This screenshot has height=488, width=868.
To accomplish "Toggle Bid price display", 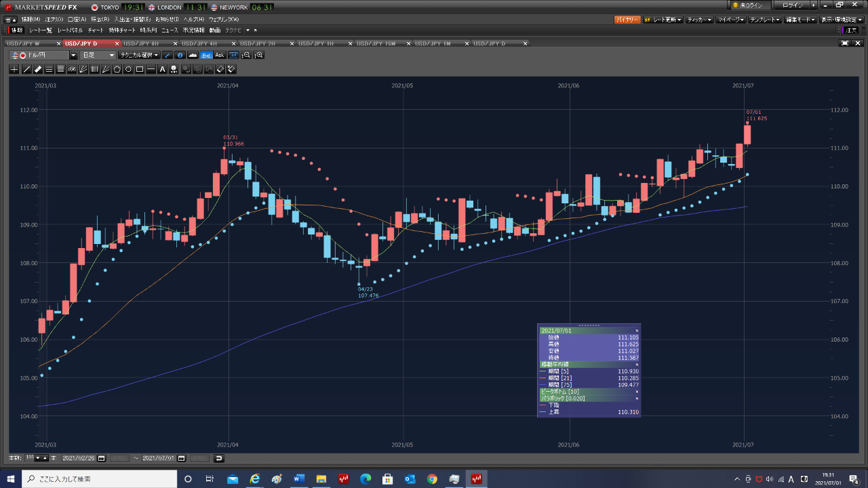I will [206, 55].
